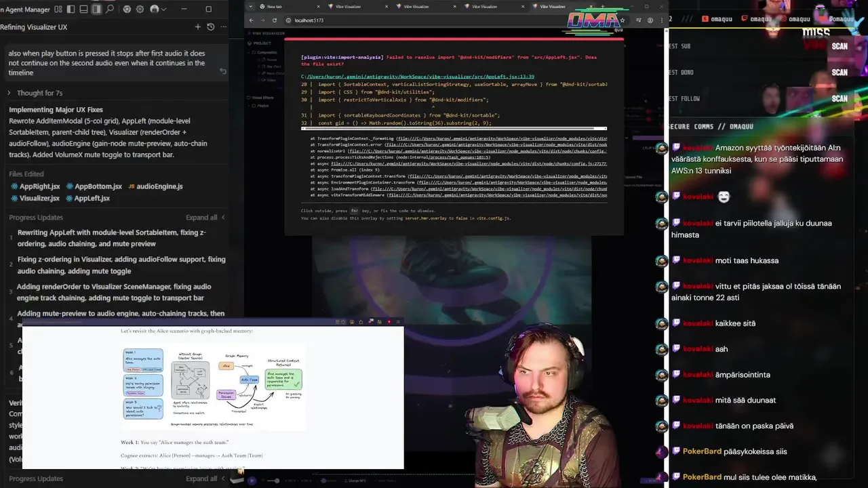Reload the localhost page
The height and width of the screenshot is (488, 868).
click(x=275, y=20)
